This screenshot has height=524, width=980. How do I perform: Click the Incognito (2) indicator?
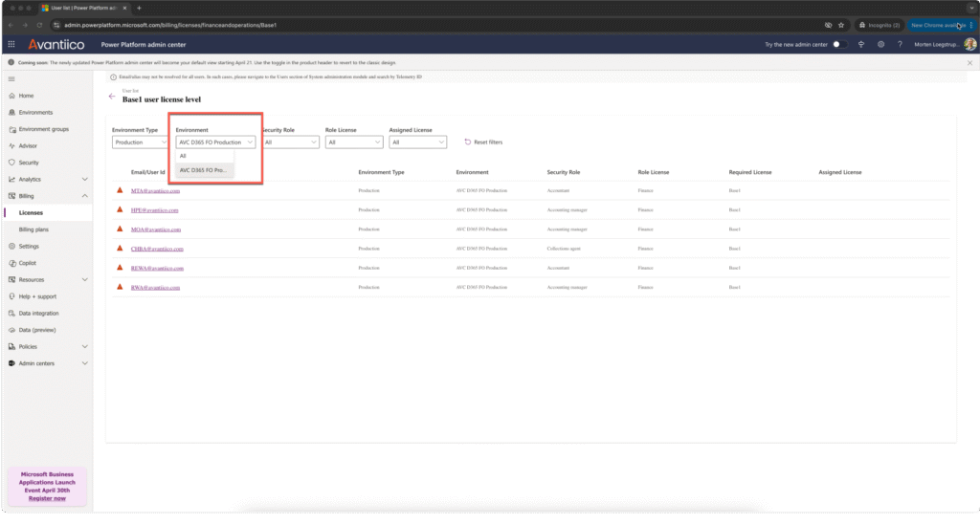click(x=880, y=25)
